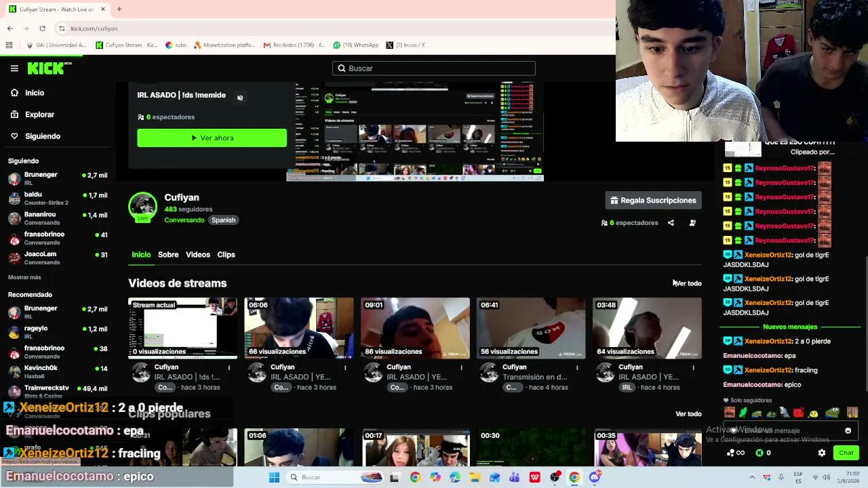Viewport: 868px width, 488px height.
Task: Switch to the Videos channel tab
Action: point(198,255)
